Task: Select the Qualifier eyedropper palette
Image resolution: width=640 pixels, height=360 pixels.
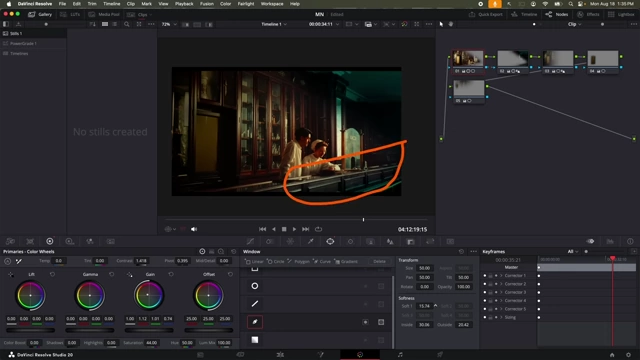Action: pos(311,242)
